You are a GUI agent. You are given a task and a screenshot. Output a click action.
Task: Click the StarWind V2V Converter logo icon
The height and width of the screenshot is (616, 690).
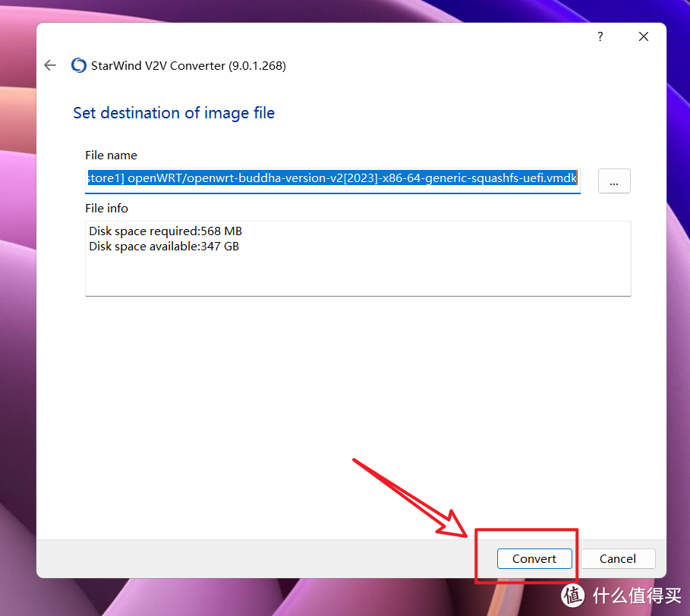[79, 65]
